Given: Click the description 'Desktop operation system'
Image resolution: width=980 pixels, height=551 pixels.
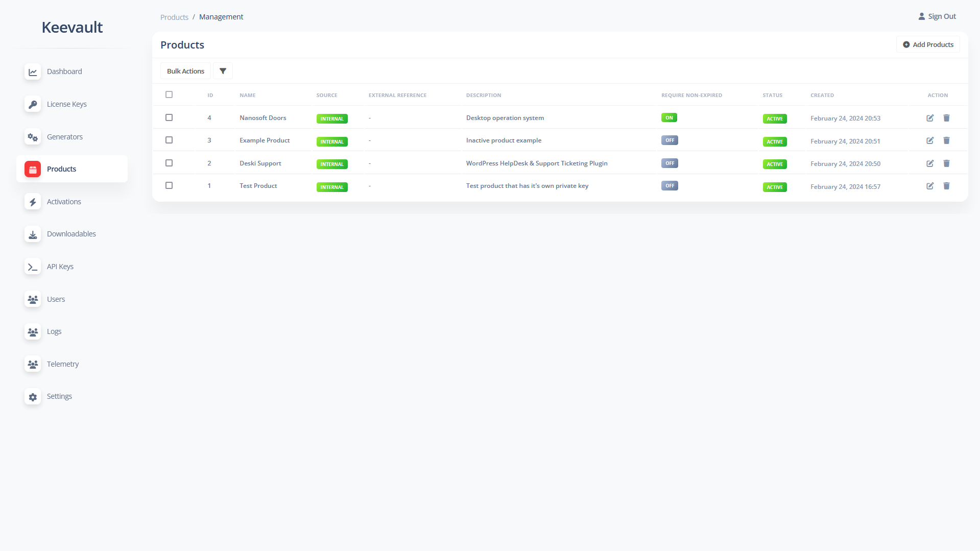Looking at the screenshot, I should coord(505,118).
